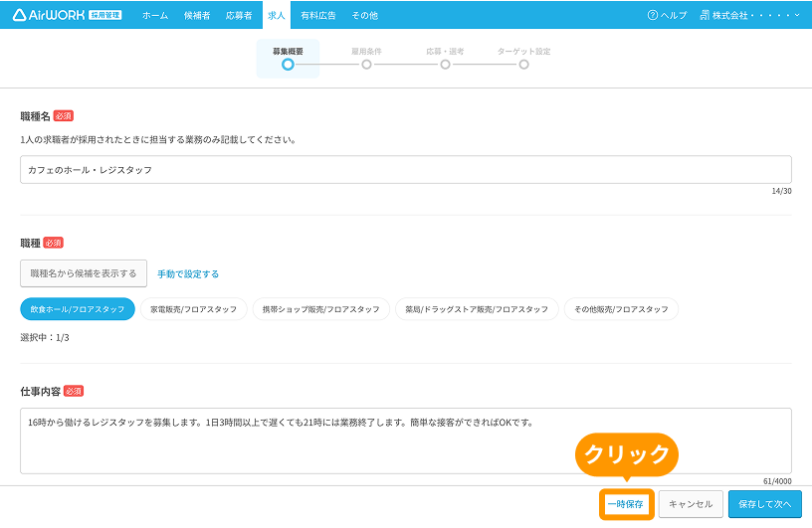
Task: Select その他販売/フロアスタッフ chip
Action: pos(621,309)
